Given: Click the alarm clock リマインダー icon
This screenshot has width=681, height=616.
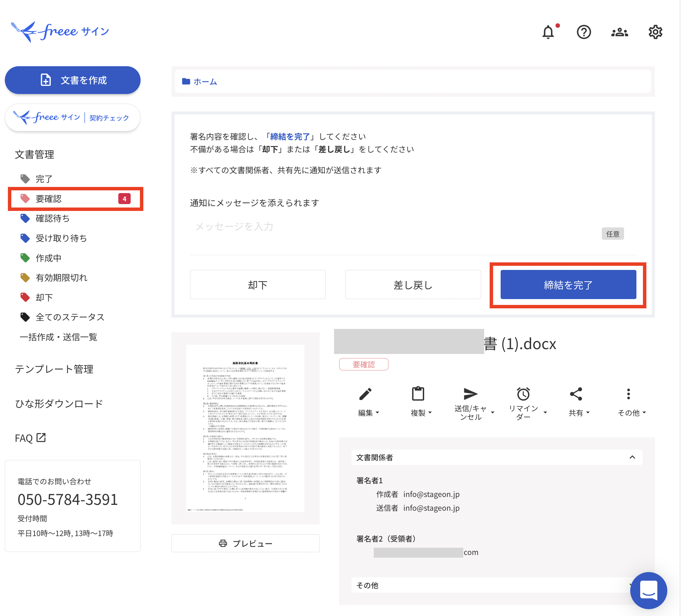Looking at the screenshot, I should pos(523,394).
